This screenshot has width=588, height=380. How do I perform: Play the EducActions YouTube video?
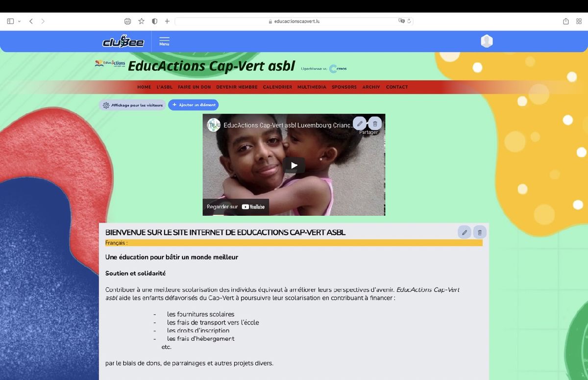point(294,165)
